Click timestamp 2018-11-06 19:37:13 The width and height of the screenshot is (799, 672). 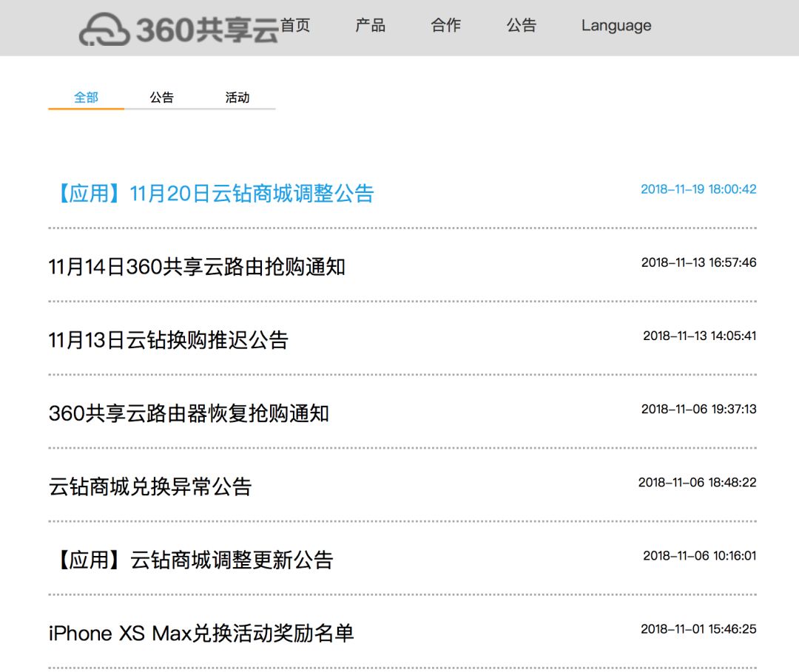coord(698,410)
